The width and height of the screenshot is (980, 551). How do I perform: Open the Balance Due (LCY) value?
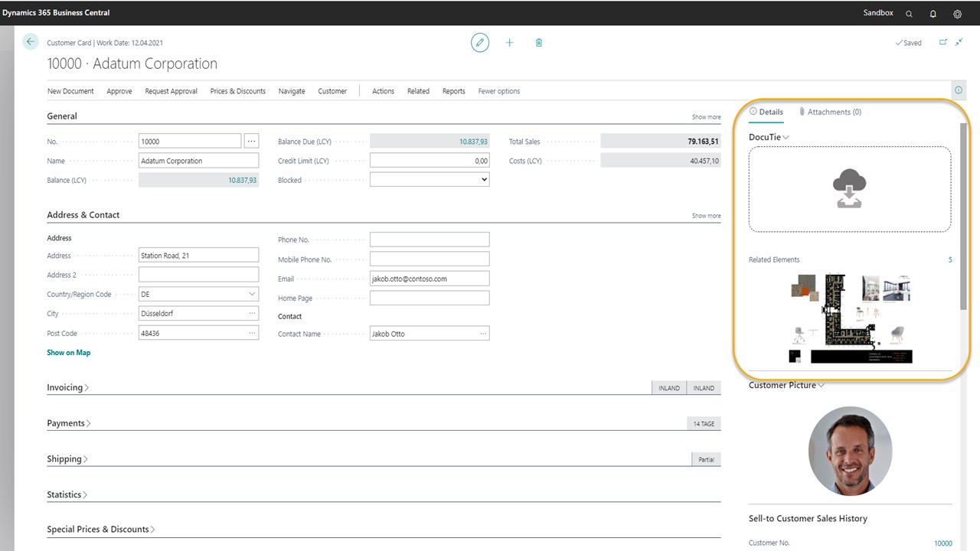pos(473,142)
